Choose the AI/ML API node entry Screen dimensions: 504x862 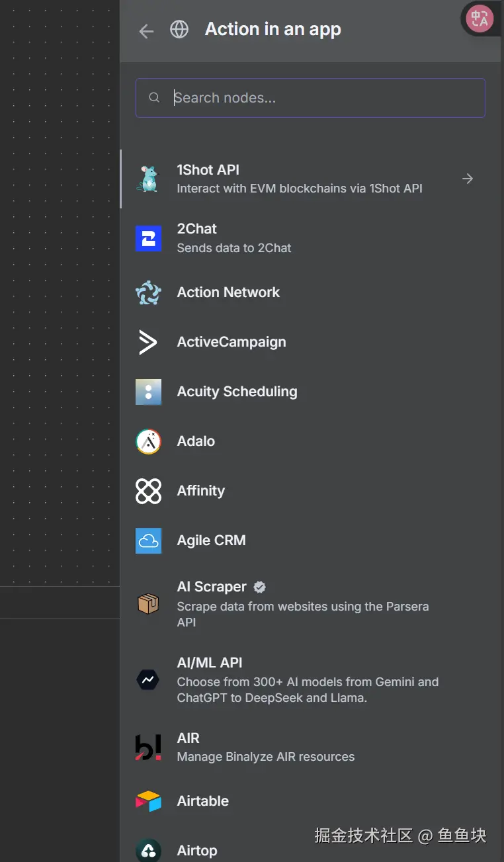click(209, 663)
